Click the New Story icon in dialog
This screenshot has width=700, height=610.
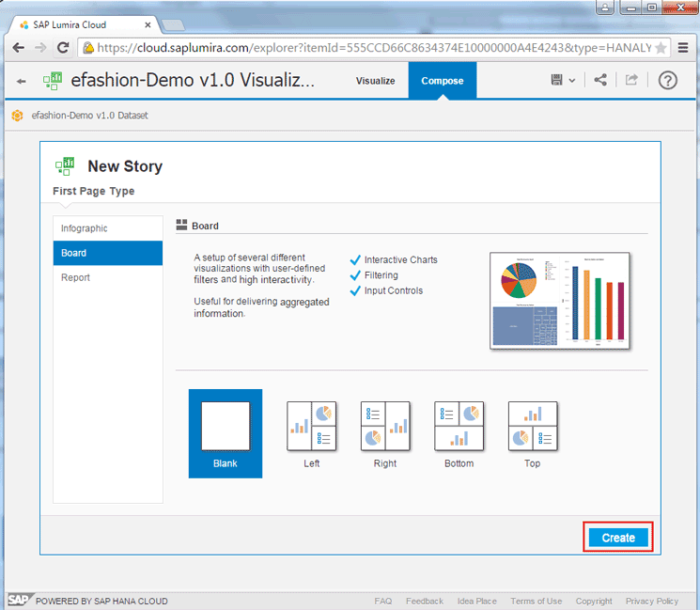click(65, 166)
